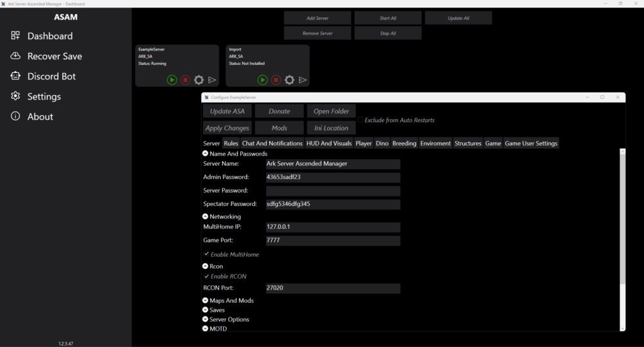Expand the MOTD section
The image size is (644, 347).
[x=206, y=329]
